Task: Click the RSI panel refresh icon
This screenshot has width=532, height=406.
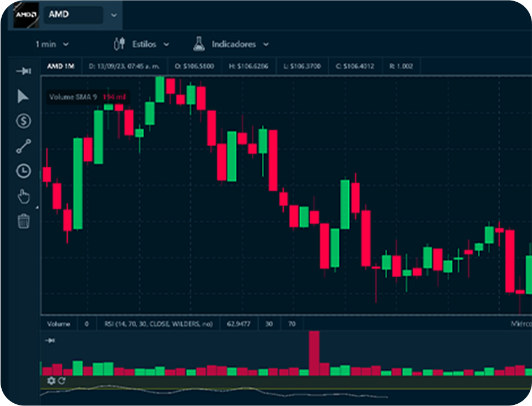Action: pyautogui.click(x=62, y=381)
